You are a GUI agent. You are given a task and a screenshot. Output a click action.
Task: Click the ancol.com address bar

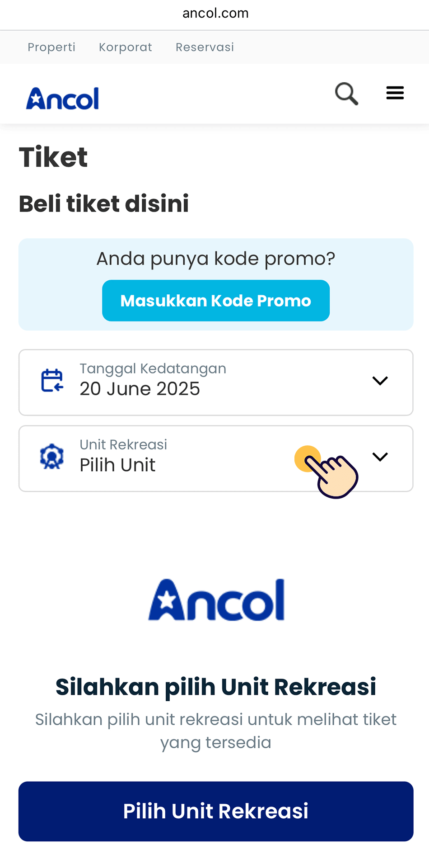point(215,13)
